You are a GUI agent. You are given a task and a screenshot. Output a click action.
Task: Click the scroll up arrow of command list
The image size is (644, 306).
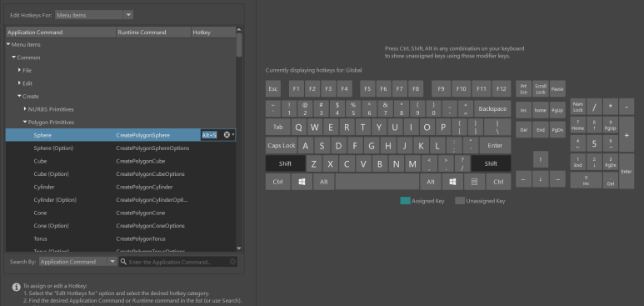(239, 30)
